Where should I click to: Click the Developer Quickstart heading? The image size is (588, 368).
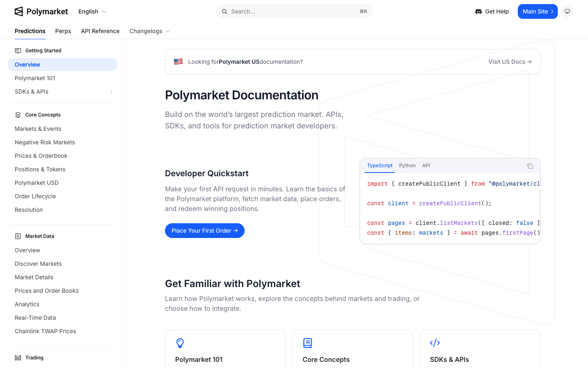(207, 173)
